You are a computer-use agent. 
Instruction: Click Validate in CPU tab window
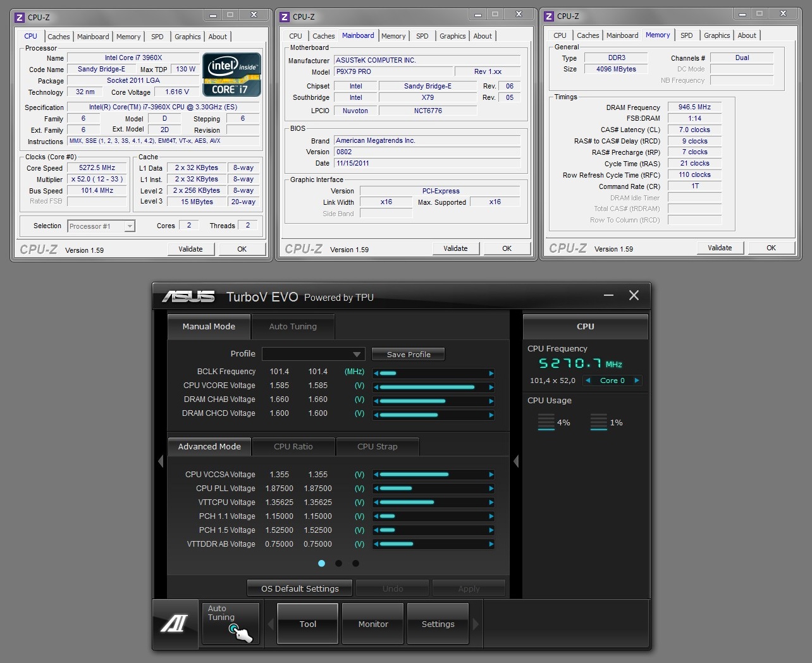[x=190, y=249]
